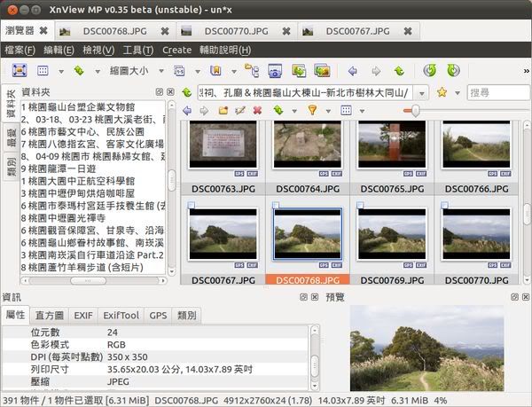The image size is (532, 407).
Task: Tick the checkbox on DSC00768.JPG thumbnail
Action: (x=276, y=205)
